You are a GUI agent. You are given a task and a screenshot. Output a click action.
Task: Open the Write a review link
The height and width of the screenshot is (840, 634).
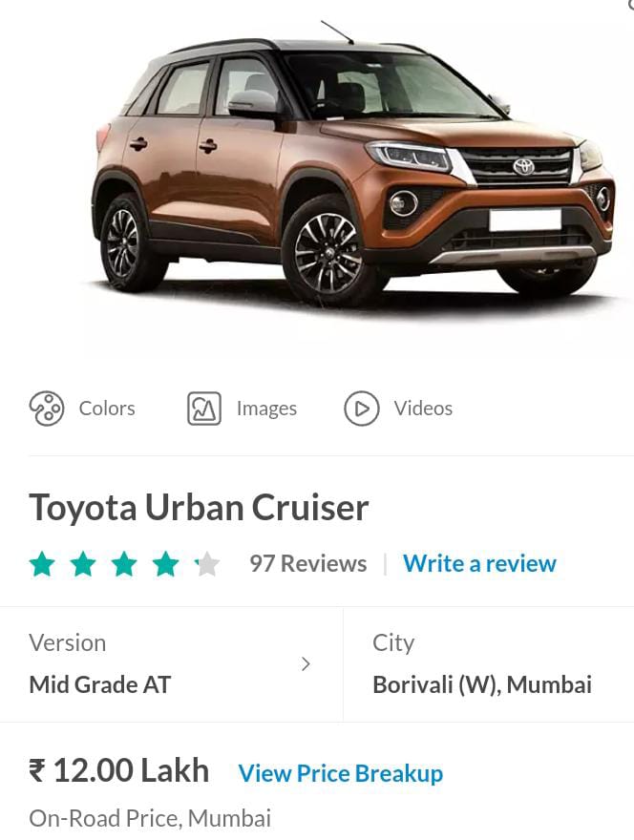coord(479,563)
